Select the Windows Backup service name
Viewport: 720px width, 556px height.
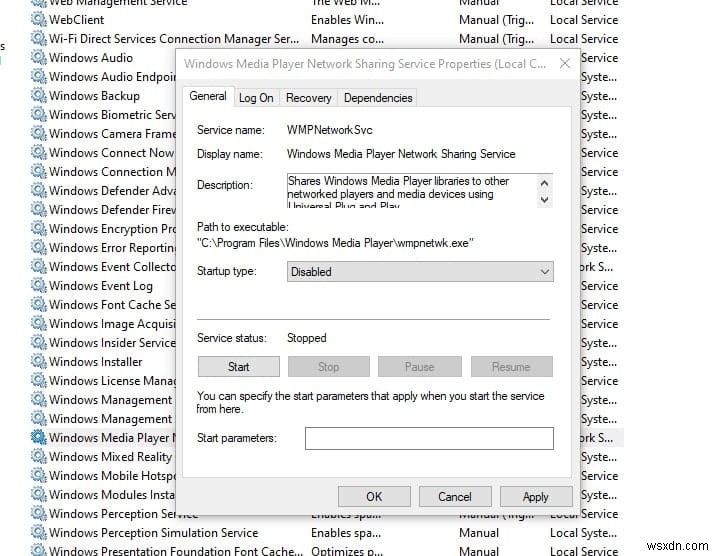[94, 95]
